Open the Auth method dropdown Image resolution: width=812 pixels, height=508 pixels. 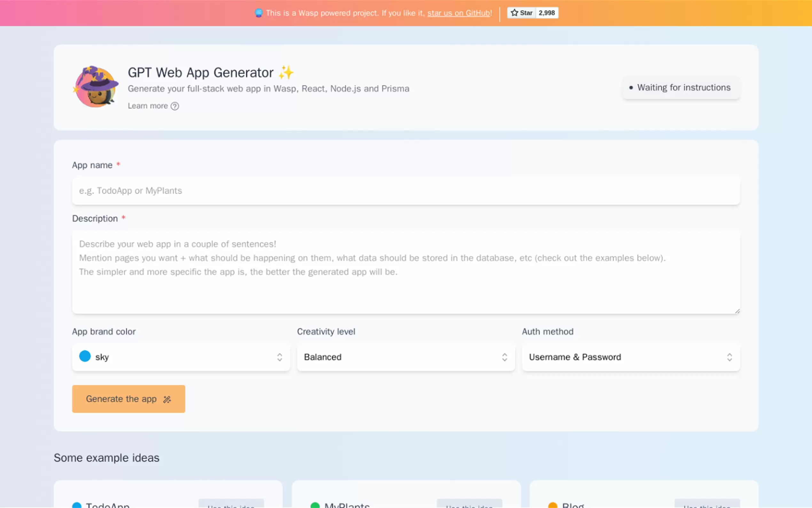[630, 357]
